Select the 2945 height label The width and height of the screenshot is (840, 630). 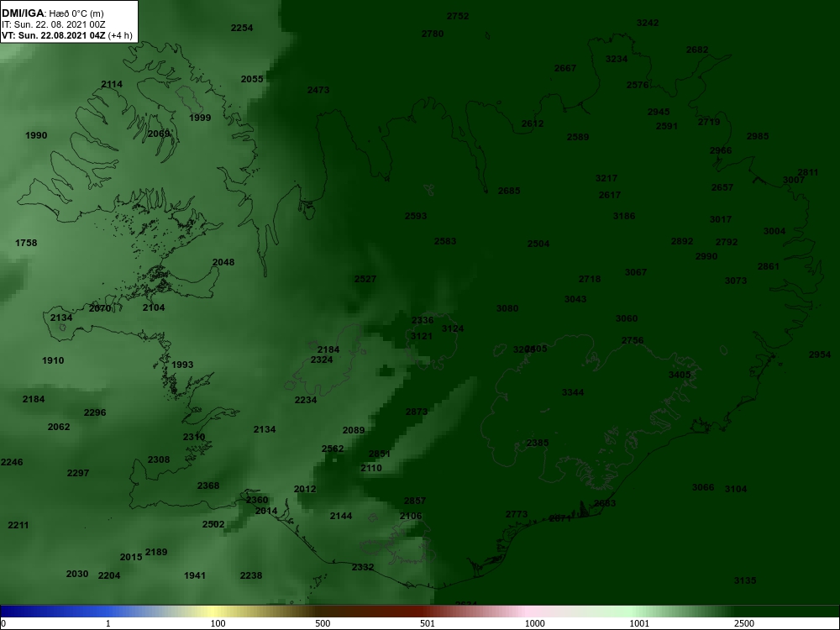pyautogui.click(x=659, y=112)
